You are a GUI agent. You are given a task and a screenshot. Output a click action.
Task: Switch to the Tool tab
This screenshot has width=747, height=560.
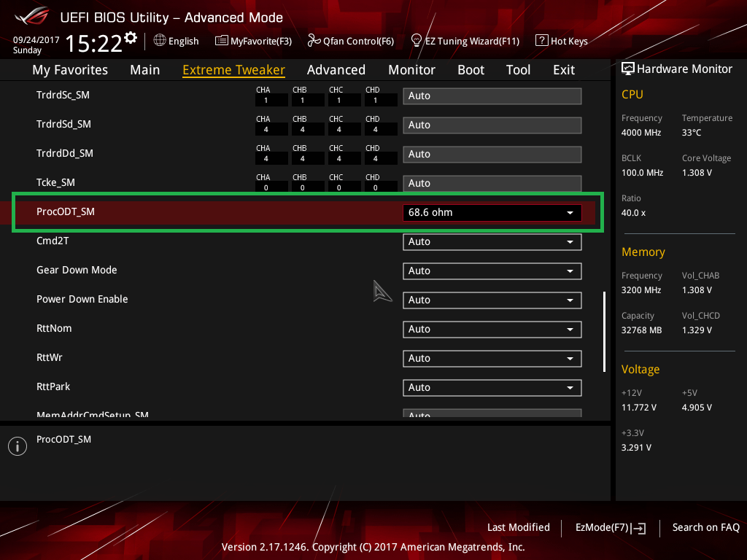pyautogui.click(x=519, y=70)
